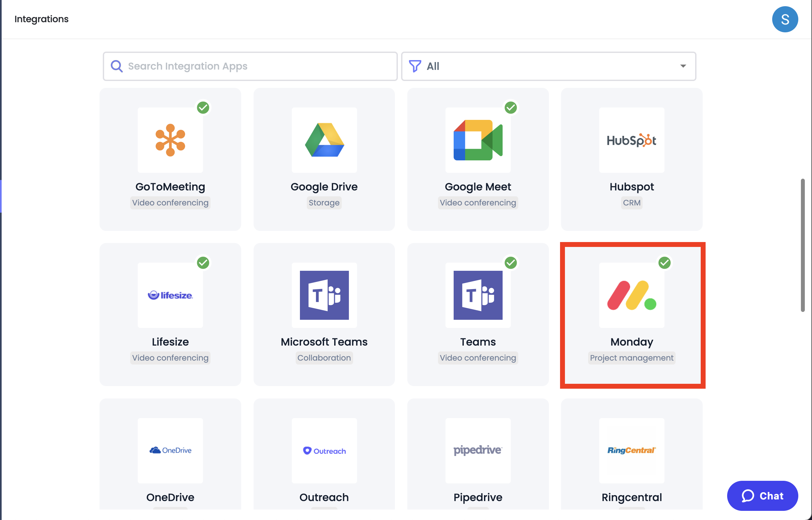Open the Monday logo tile
The height and width of the screenshot is (520, 812).
click(x=632, y=295)
